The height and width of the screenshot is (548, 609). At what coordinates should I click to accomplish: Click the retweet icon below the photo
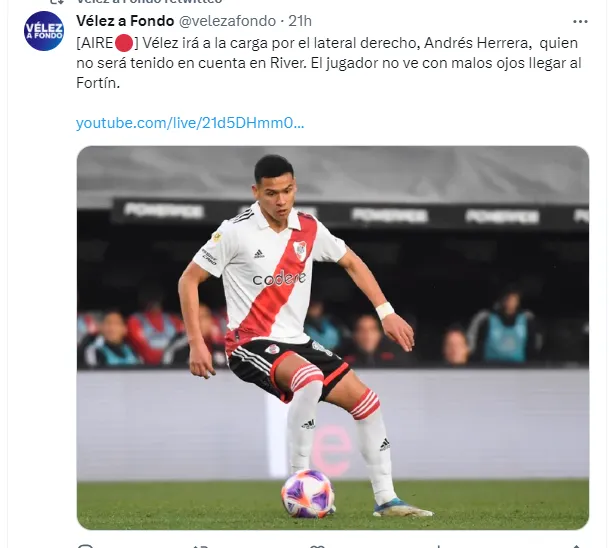coord(200,546)
